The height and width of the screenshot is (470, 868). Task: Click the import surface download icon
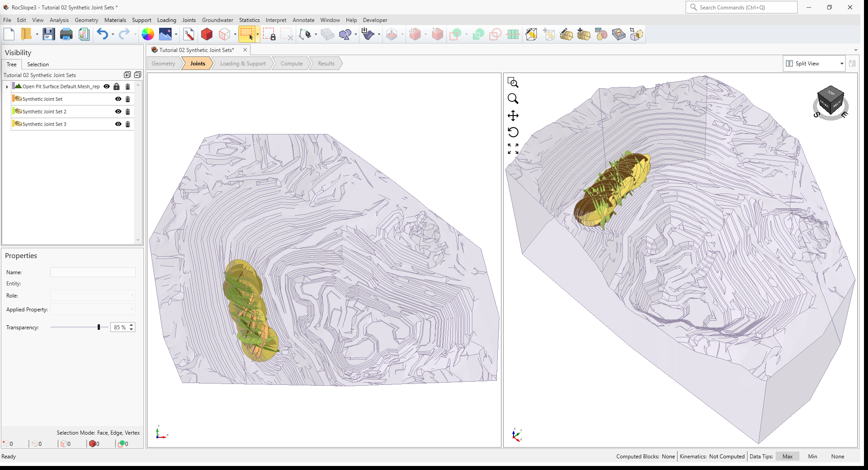[368, 34]
